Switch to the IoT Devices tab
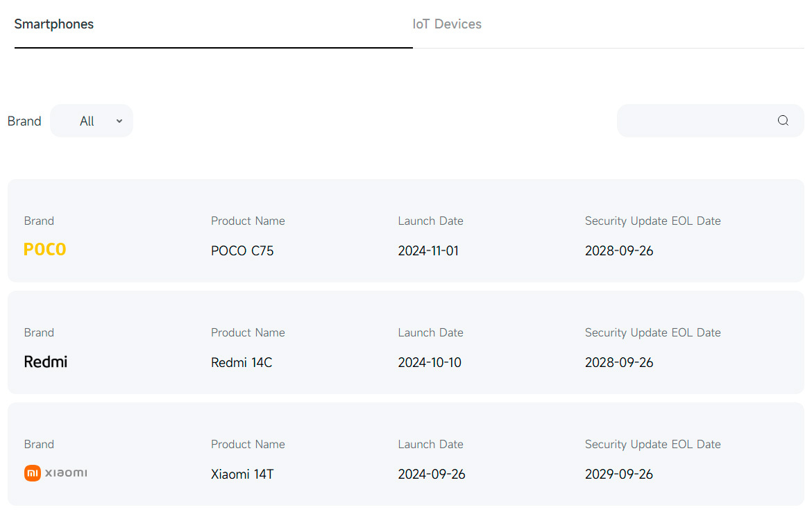812x512 pixels. (447, 24)
